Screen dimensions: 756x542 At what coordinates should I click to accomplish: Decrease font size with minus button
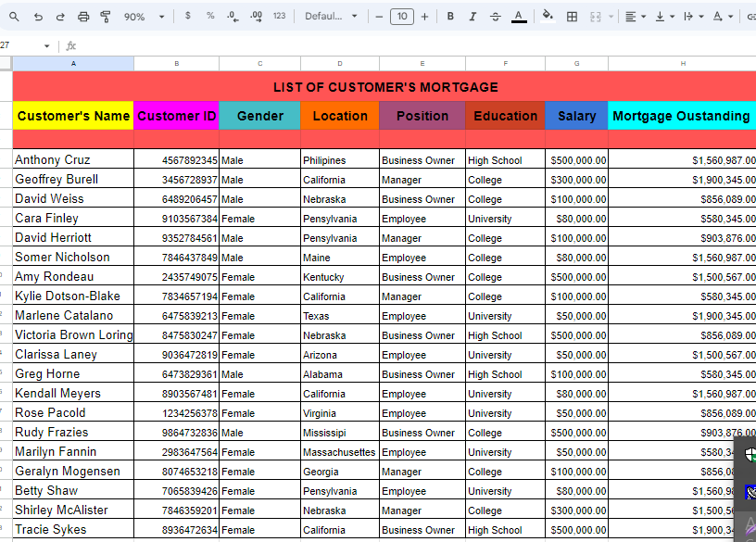(x=379, y=17)
